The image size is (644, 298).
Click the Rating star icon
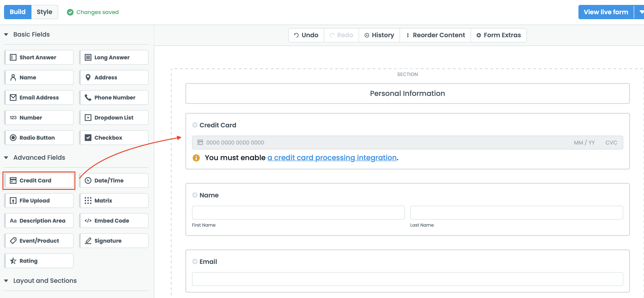[13, 261]
